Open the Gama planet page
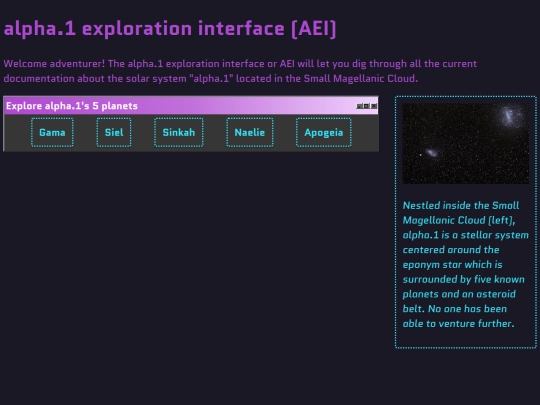Image resolution: width=540 pixels, height=405 pixels. (x=52, y=133)
